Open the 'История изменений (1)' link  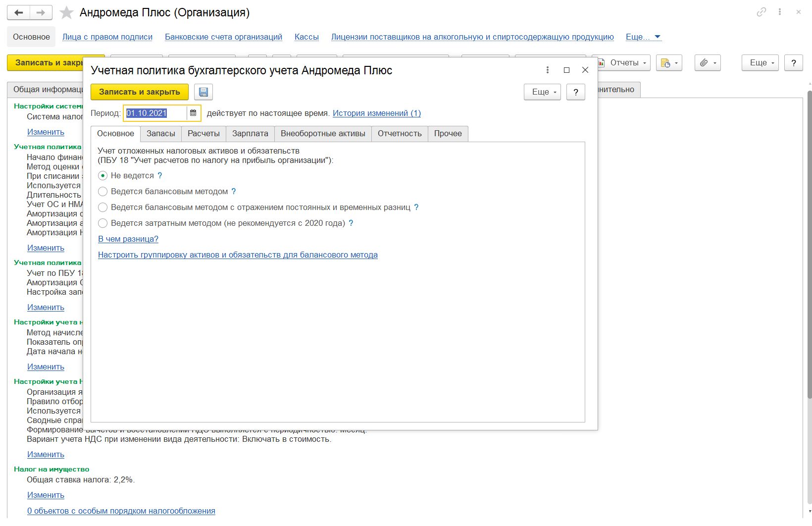[x=376, y=113]
